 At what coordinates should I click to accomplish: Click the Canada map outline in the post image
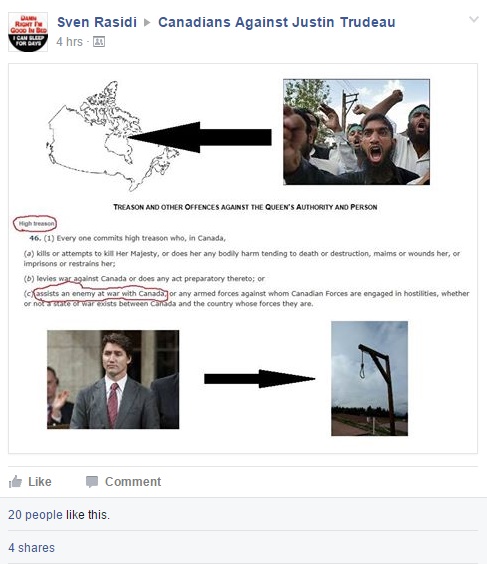coord(112,136)
